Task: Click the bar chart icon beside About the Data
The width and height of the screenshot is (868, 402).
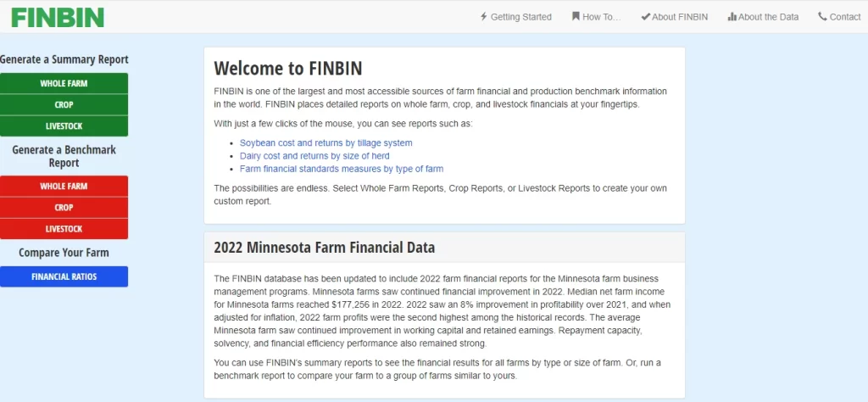Action: pyautogui.click(x=732, y=17)
